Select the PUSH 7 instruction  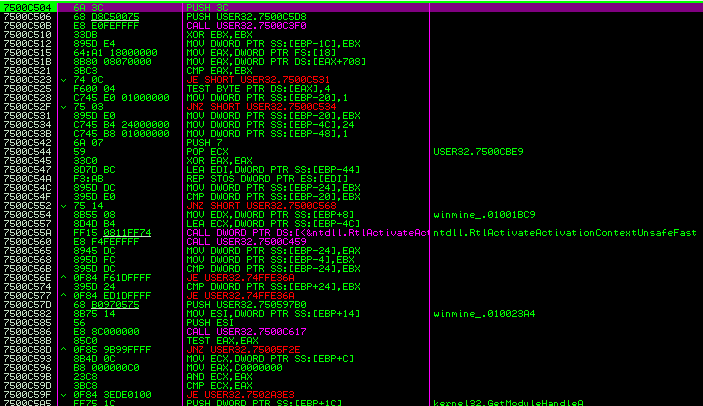204,142
